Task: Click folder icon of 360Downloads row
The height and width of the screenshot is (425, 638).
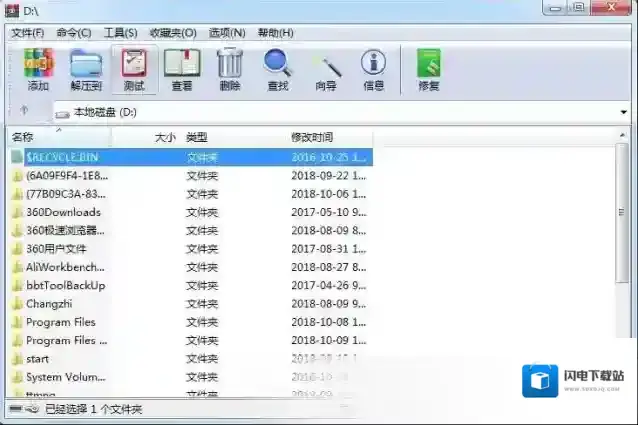Action: click(17, 212)
